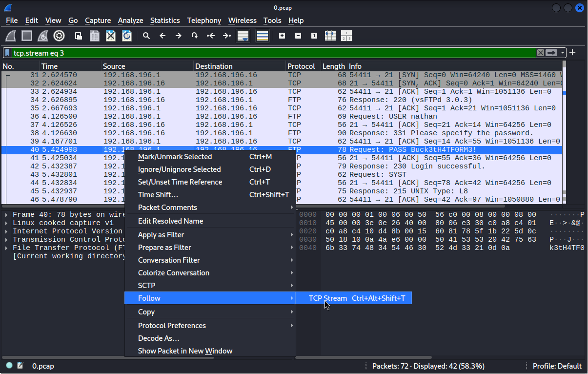Zoom in the main window text
Viewport: 588px width, 374px height.
[x=282, y=36]
